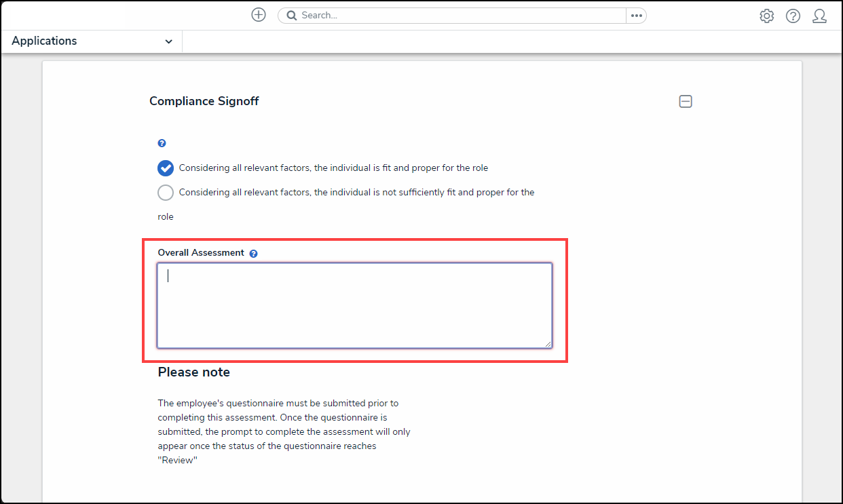Open the question mark help menu

(793, 16)
